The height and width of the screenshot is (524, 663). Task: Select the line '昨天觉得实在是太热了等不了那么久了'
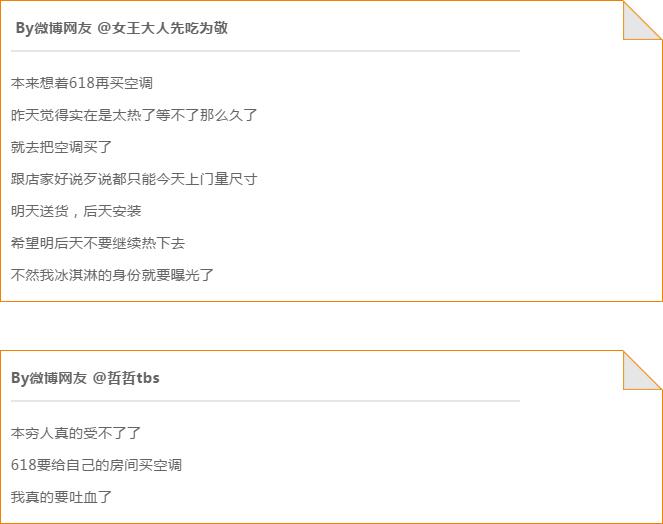[134, 115]
